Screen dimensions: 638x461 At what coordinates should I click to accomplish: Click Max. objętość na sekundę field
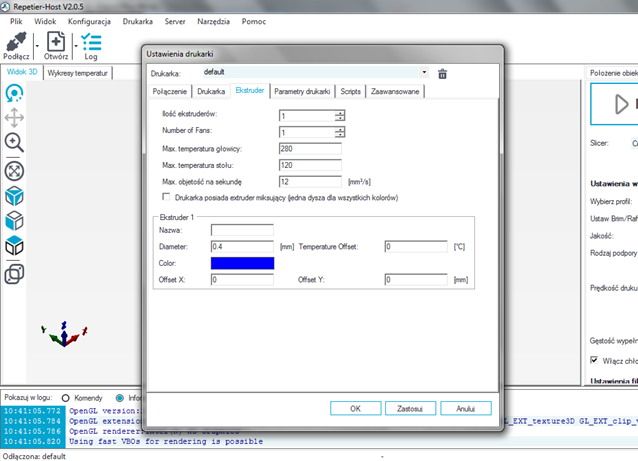[x=310, y=181]
